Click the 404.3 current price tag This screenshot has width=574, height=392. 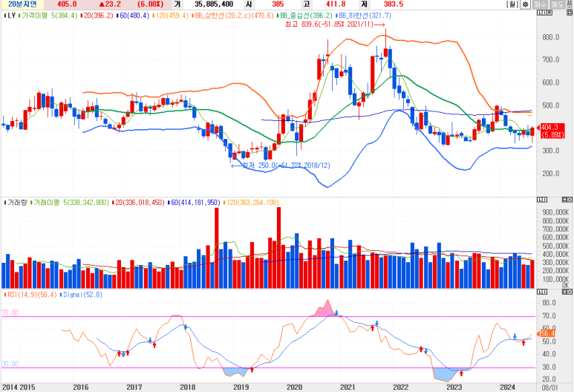tap(552, 131)
